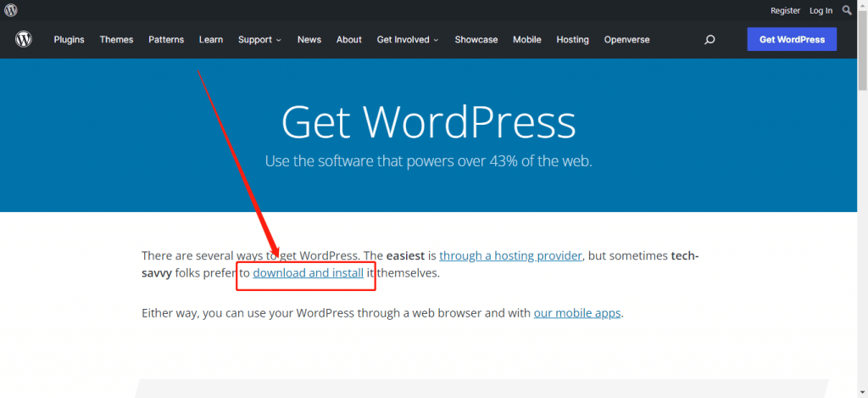Go to Plugins menu item

pos(70,39)
